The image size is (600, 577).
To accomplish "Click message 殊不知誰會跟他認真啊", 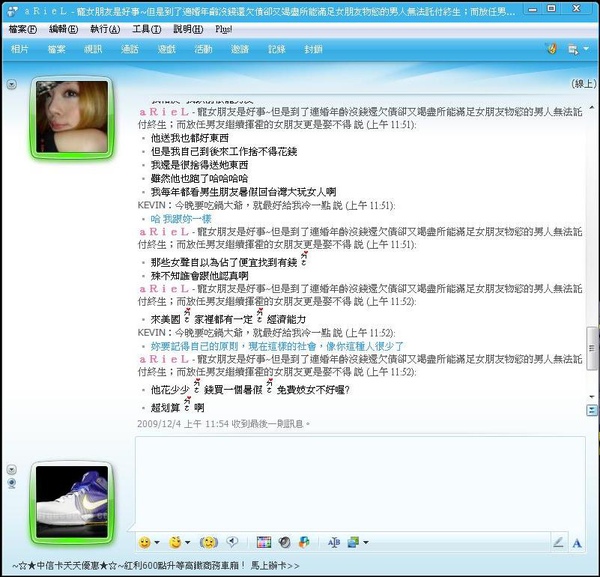I will [x=199, y=276].
